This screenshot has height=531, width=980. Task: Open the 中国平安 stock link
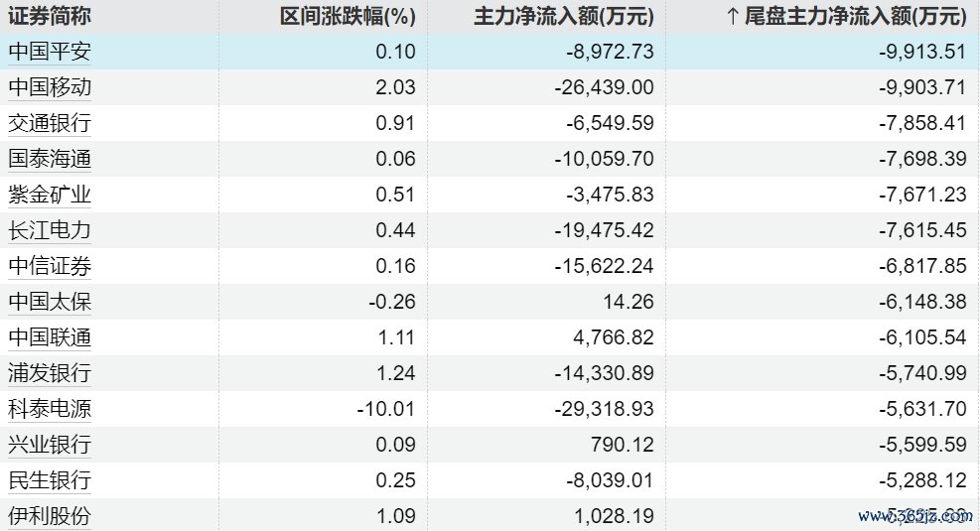pos(50,52)
